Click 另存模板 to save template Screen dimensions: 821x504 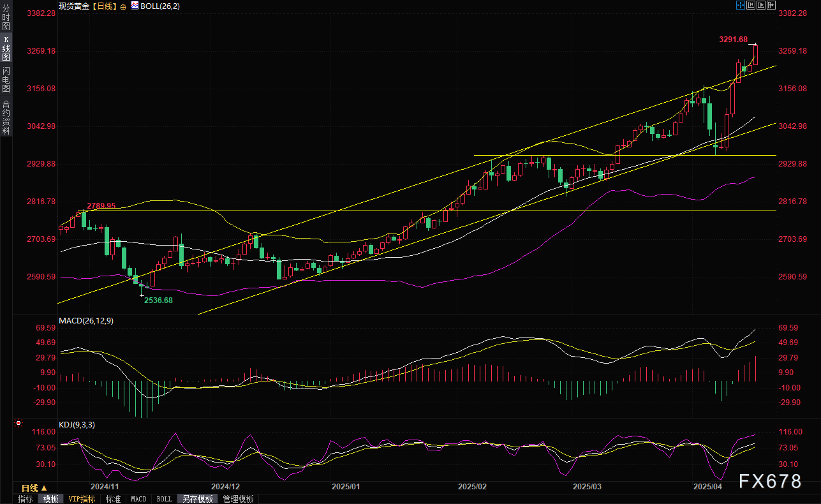click(196, 499)
